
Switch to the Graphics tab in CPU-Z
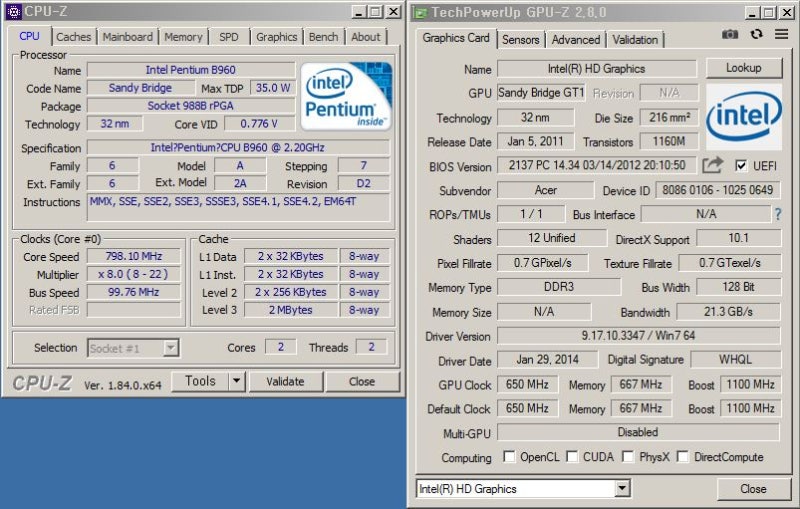coord(277,37)
